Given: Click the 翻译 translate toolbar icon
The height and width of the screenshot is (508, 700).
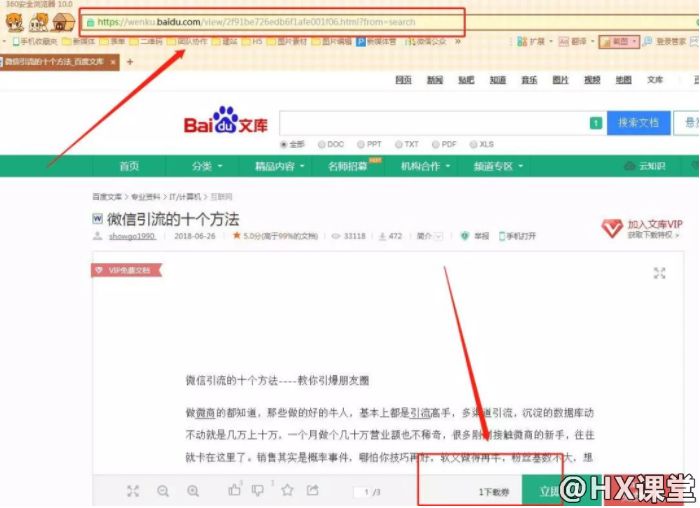Looking at the screenshot, I should click(x=564, y=42).
